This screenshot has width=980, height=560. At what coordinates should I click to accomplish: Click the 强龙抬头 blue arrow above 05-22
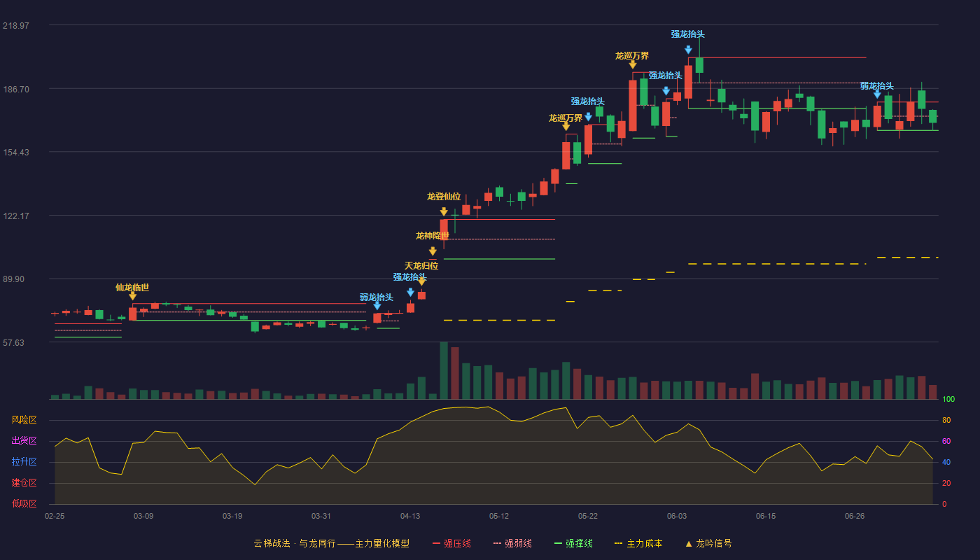pyautogui.click(x=588, y=117)
